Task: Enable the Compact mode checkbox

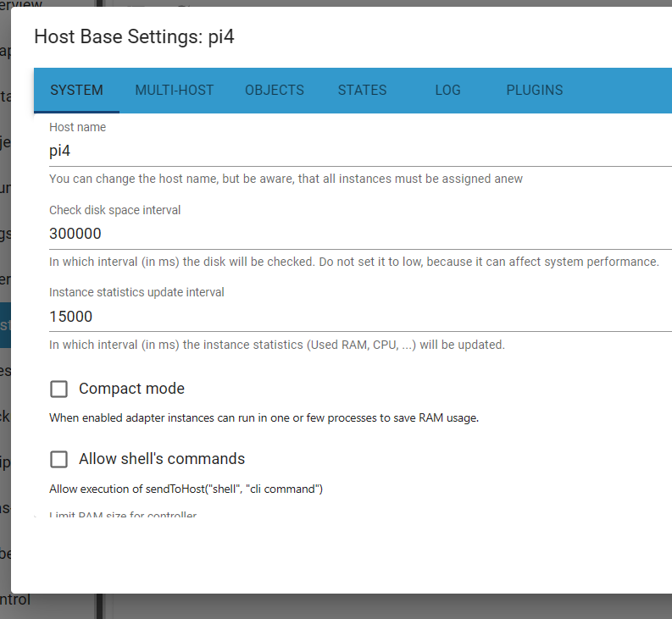Action: (59, 389)
